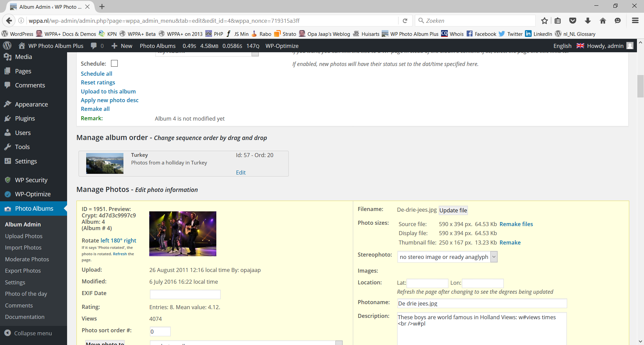Reload the page with the refresh icon
The width and height of the screenshot is (644, 345).
[x=405, y=21]
